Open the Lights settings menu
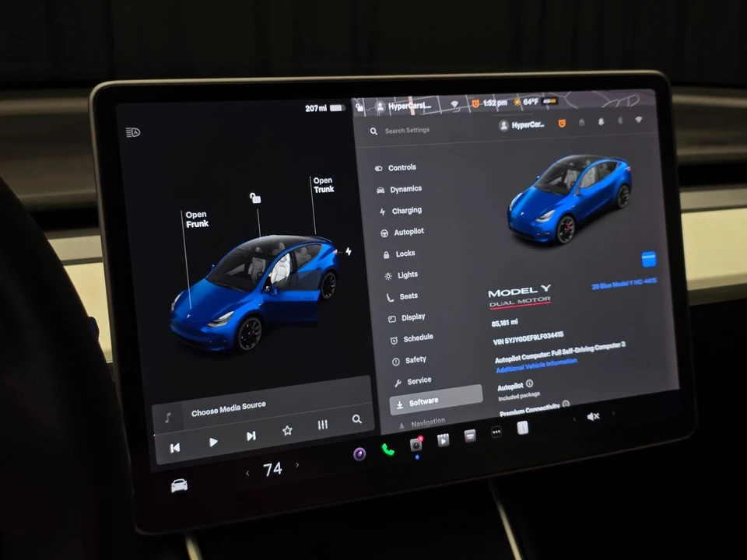Screen dimensions: 747x560 coord(402,275)
